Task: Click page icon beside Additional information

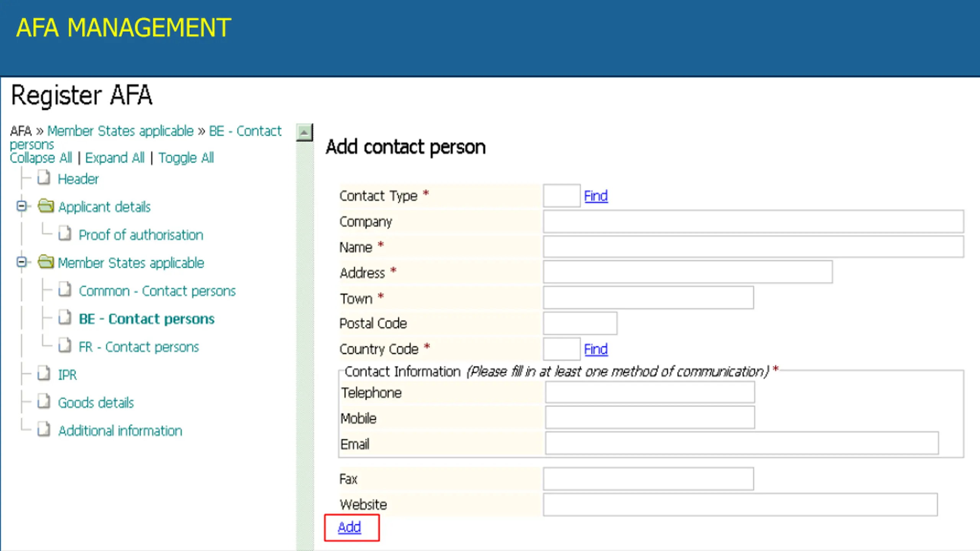Action: (x=44, y=430)
